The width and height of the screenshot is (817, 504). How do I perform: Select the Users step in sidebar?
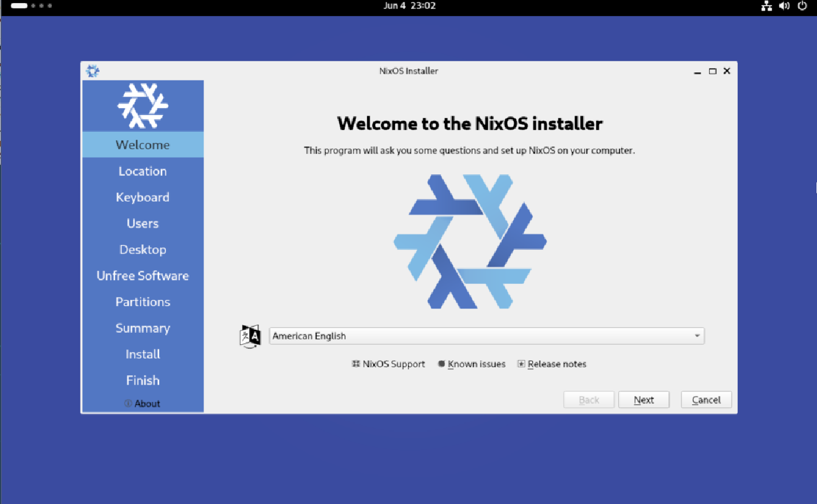point(142,223)
